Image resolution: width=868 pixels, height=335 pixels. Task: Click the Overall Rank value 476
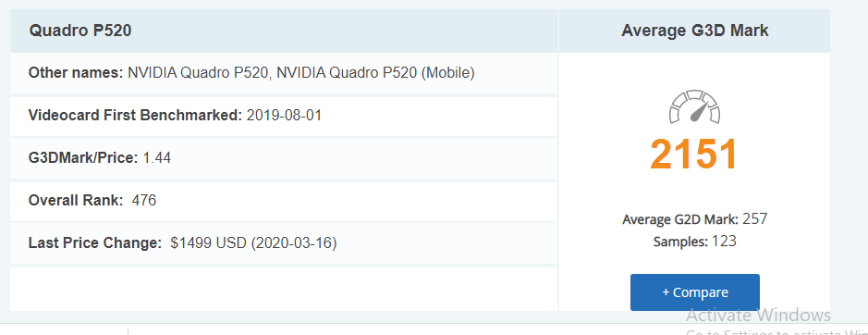[x=144, y=200]
